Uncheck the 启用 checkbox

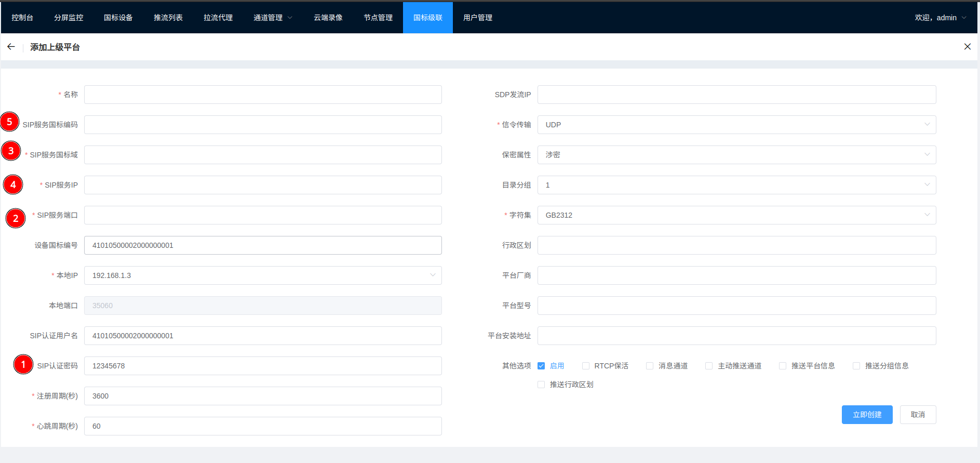pyautogui.click(x=541, y=366)
